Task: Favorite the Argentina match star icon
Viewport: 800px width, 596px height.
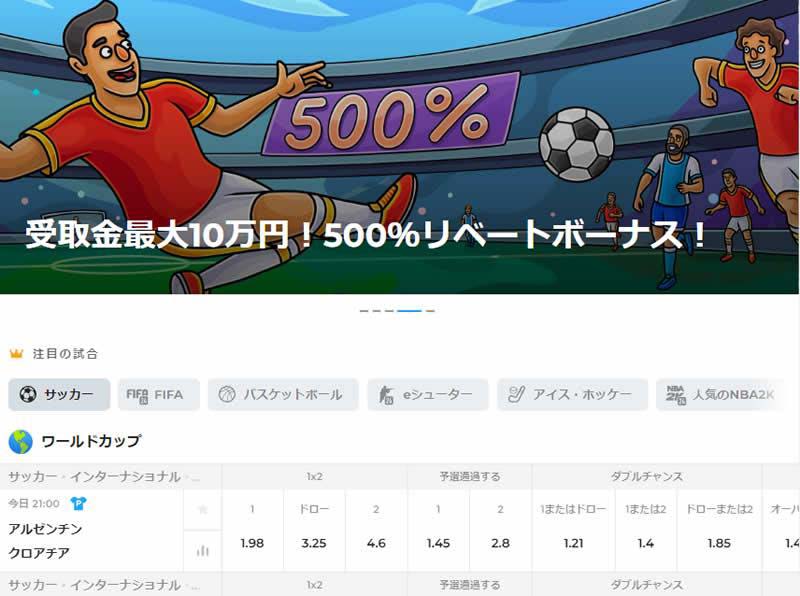Action: click(x=203, y=509)
